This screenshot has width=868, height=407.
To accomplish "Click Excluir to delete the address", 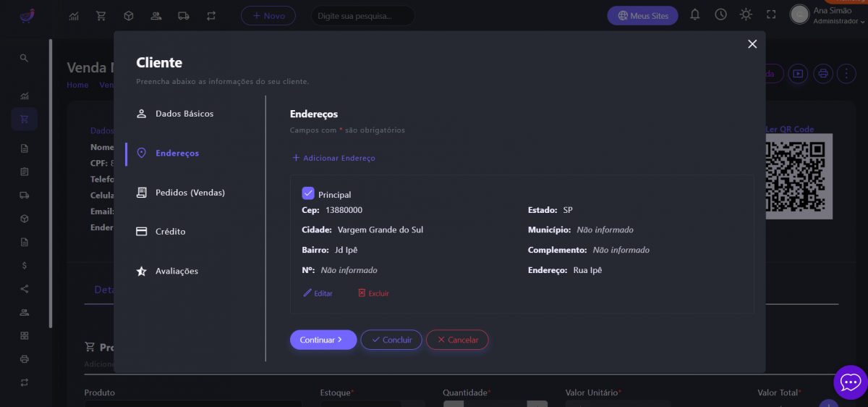I will pyautogui.click(x=373, y=293).
